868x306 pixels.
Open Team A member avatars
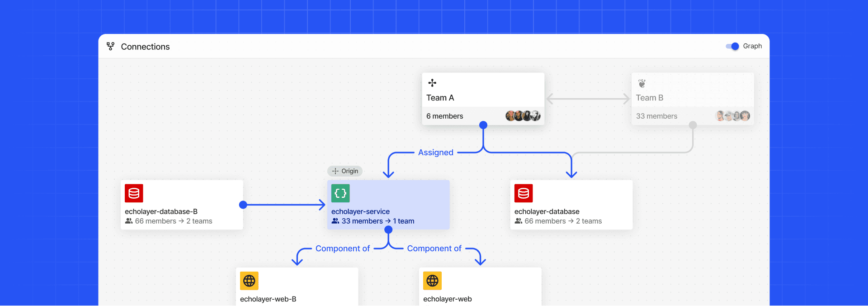click(x=523, y=116)
